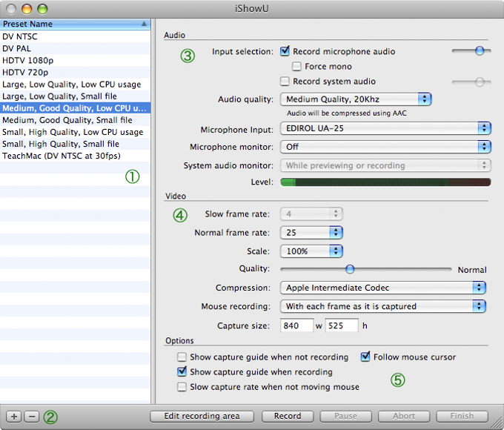Viewport: 504px width, 430px height.
Task: Select DV PAL preset
Action: pos(75,48)
